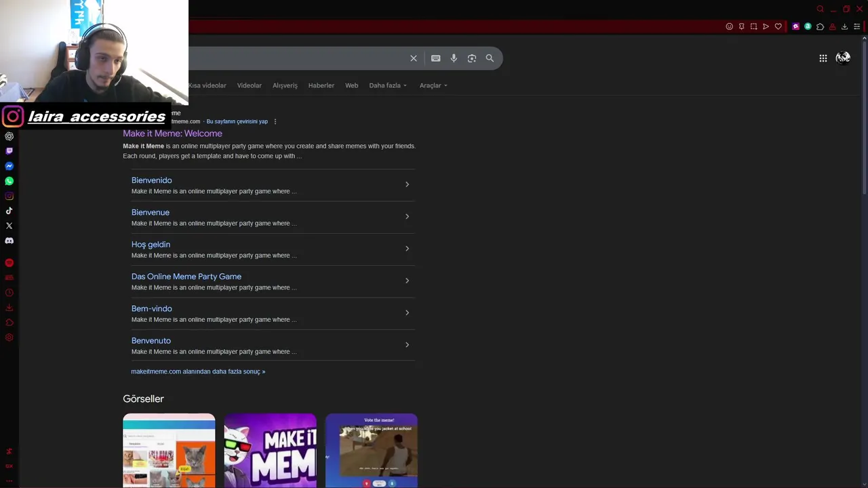Open sidebar history clock icon
This screenshot has width=868, height=488.
point(9,293)
